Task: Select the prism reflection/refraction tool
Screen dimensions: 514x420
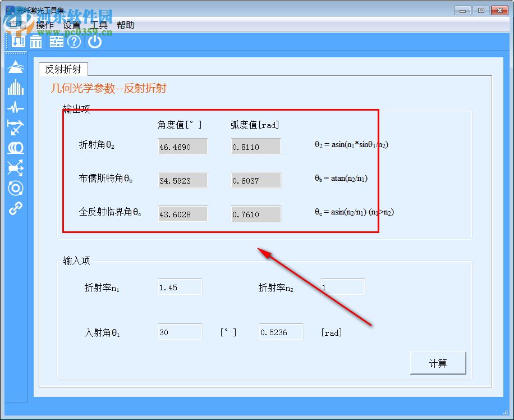Action: 16,67
